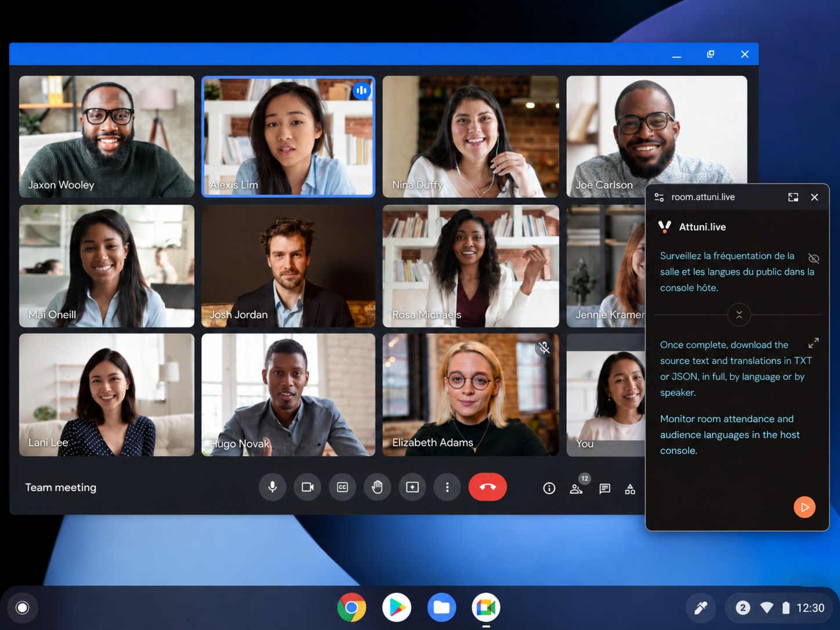The width and height of the screenshot is (840, 630).
Task: Collapse the section with the divider chevron
Action: (739, 315)
